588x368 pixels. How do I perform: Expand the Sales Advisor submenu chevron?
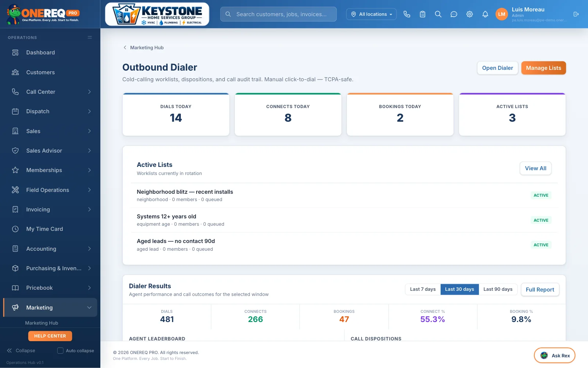coord(89,151)
